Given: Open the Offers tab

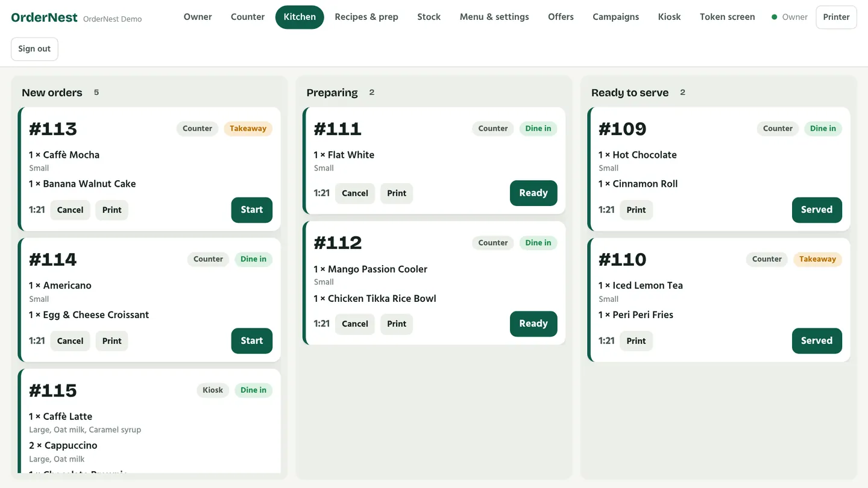Looking at the screenshot, I should 561,17.
